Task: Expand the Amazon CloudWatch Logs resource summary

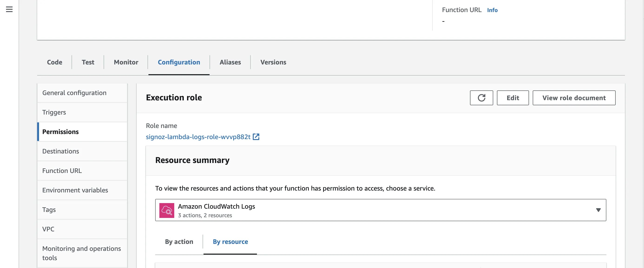Action: (598, 210)
